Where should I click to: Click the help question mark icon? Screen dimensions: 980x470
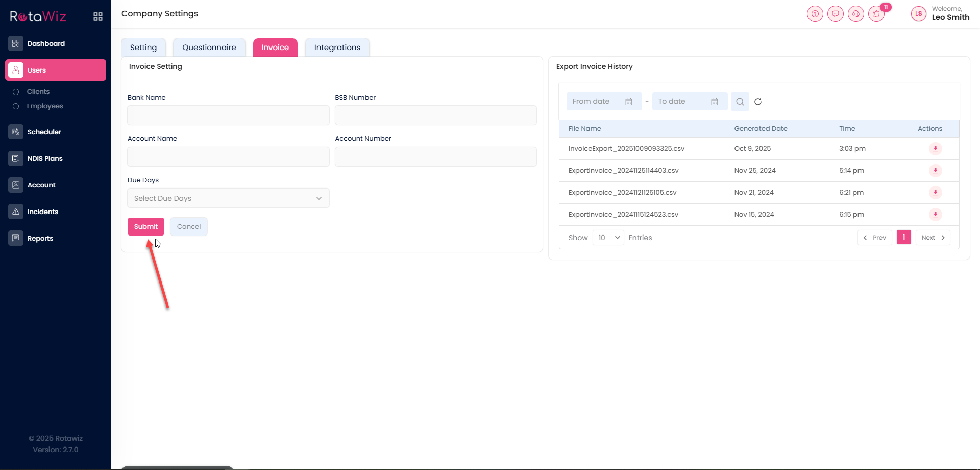coord(815,14)
